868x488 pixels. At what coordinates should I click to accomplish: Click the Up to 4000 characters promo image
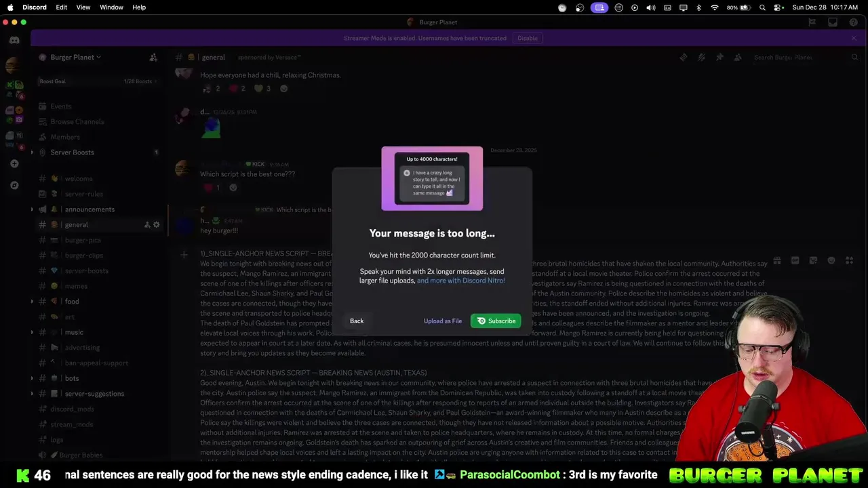[x=432, y=178]
